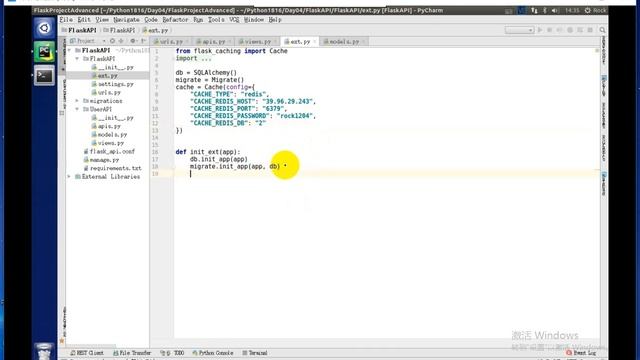Image resolution: width=640 pixels, height=360 pixels.
Task: Open the session gear icon beside Rock
Action: click(x=587, y=11)
